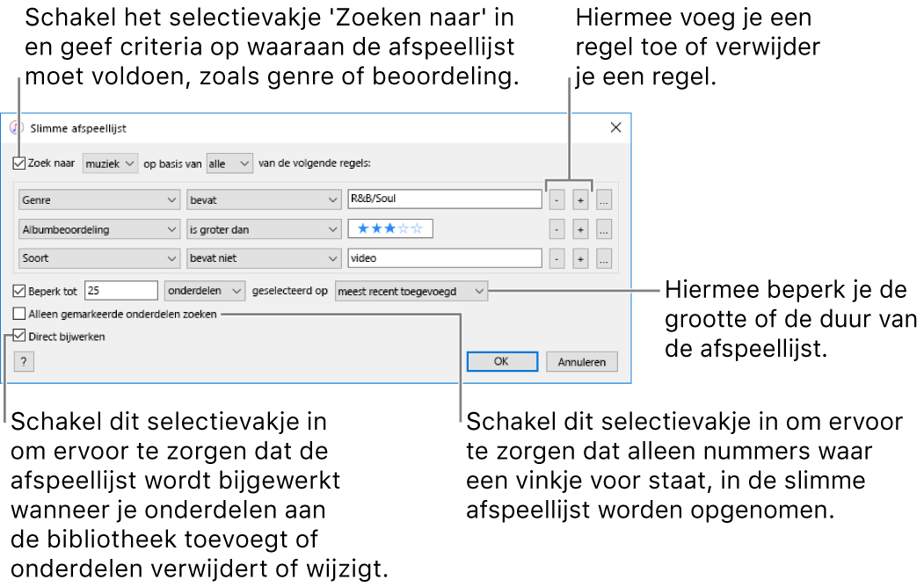The height and width of the screenshot is (587, 924).
Task: Open the 'Soort' field dropdown
Action: [99, 257]
